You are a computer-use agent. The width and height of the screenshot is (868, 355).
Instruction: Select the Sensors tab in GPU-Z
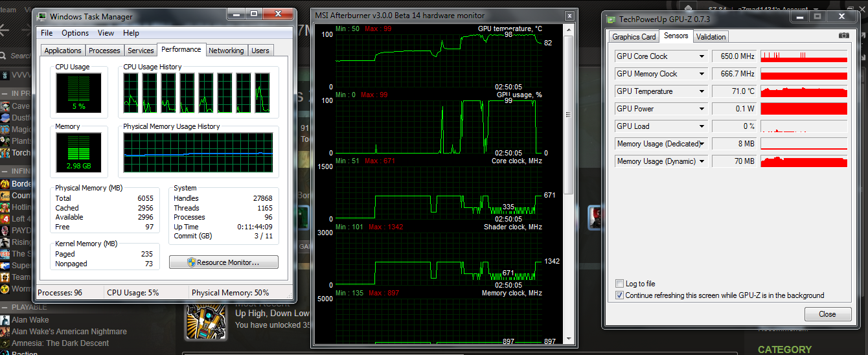(x=676, y=36)
